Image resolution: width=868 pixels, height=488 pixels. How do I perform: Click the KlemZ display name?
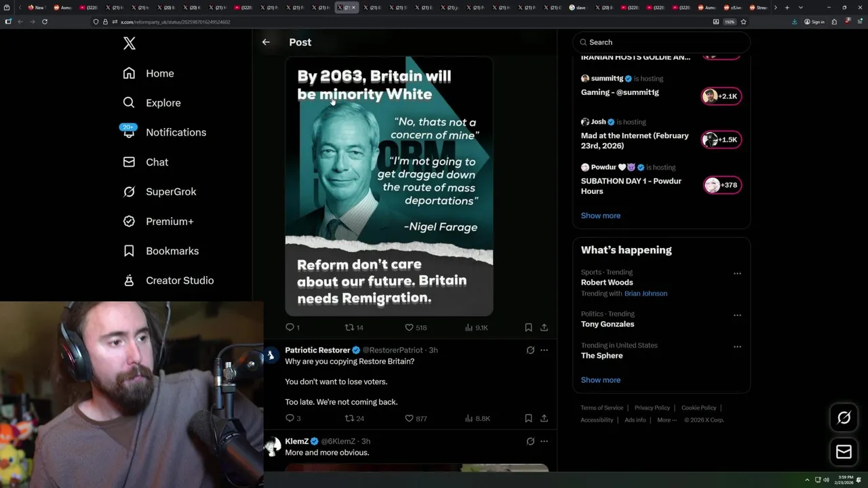296,441
